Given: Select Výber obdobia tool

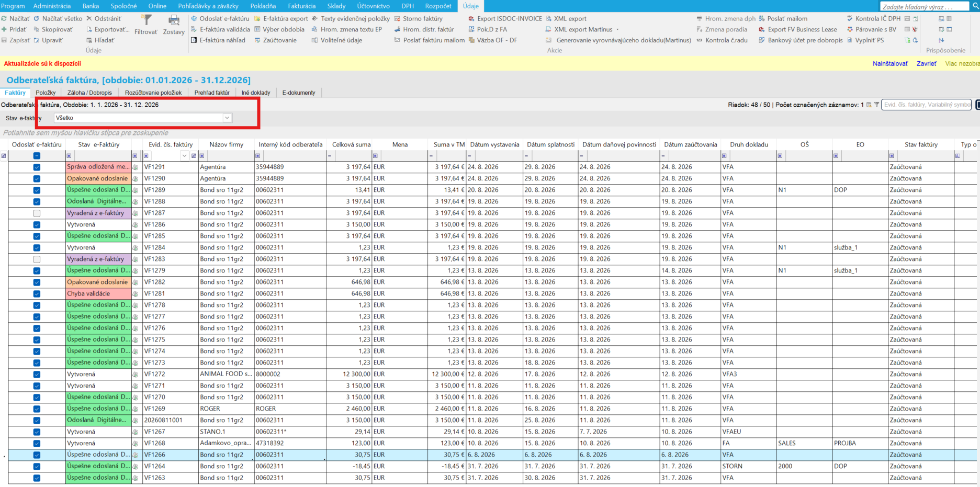Looking at the screenshot, I should (279, 29).
